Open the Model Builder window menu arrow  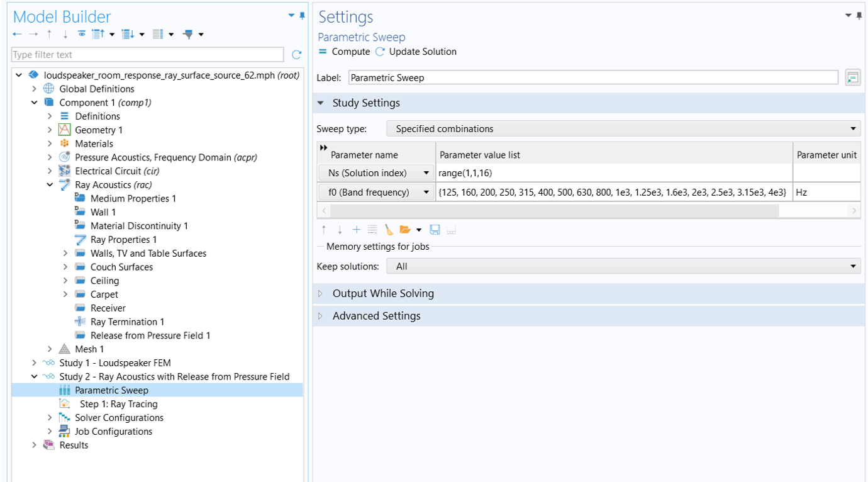point(291,16)
